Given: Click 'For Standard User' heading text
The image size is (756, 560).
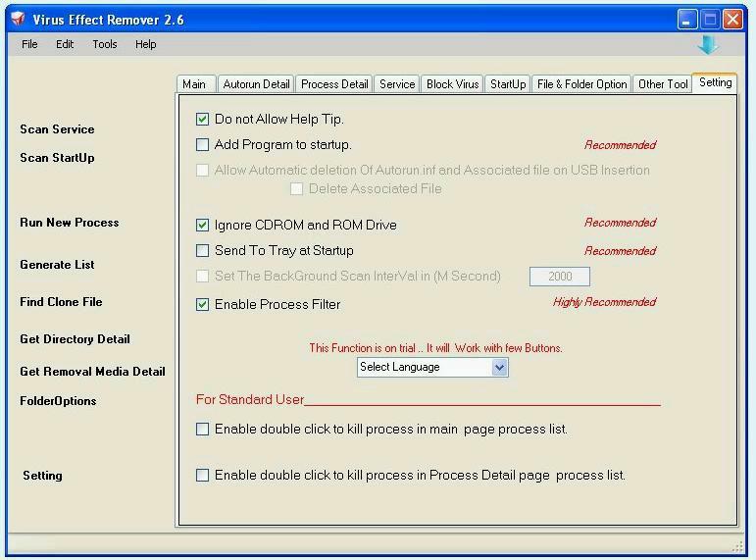Looking at the screenshot, I should coord(250,399).
